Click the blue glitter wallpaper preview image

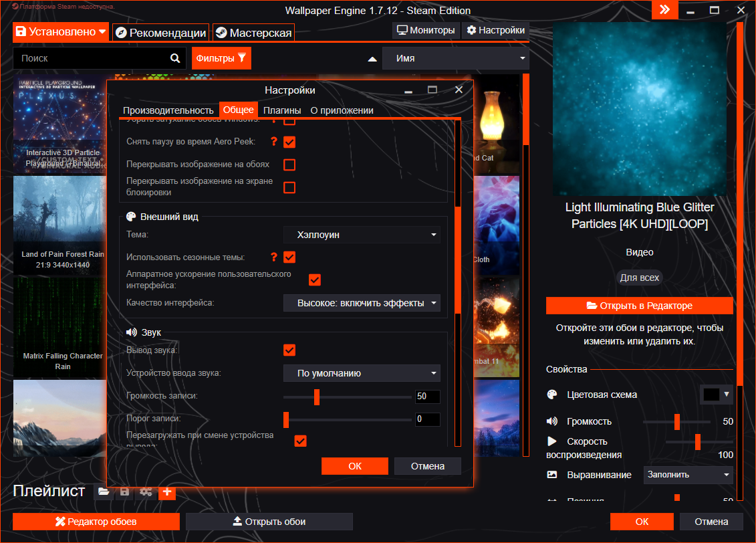click(x=639, y=108)
